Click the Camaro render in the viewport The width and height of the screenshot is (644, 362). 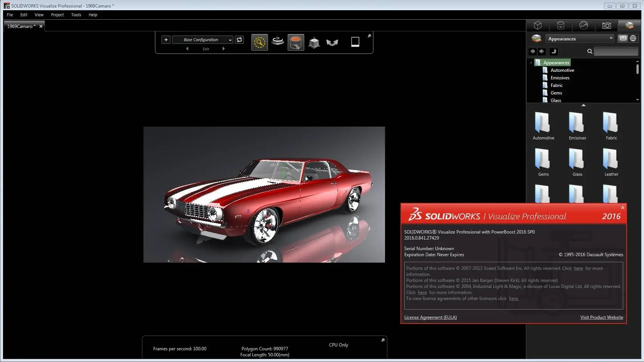(x=264, y=195)
